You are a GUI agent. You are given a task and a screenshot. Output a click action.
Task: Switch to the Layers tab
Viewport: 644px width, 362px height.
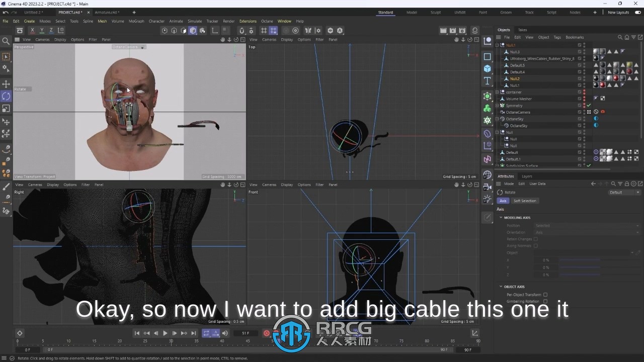click(x=527, y=176)
